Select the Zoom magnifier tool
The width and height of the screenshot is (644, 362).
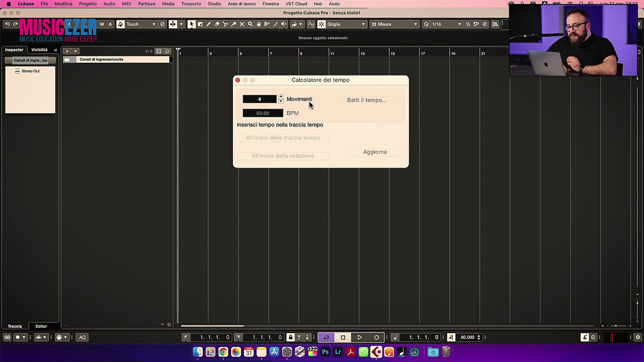[250, 24]
